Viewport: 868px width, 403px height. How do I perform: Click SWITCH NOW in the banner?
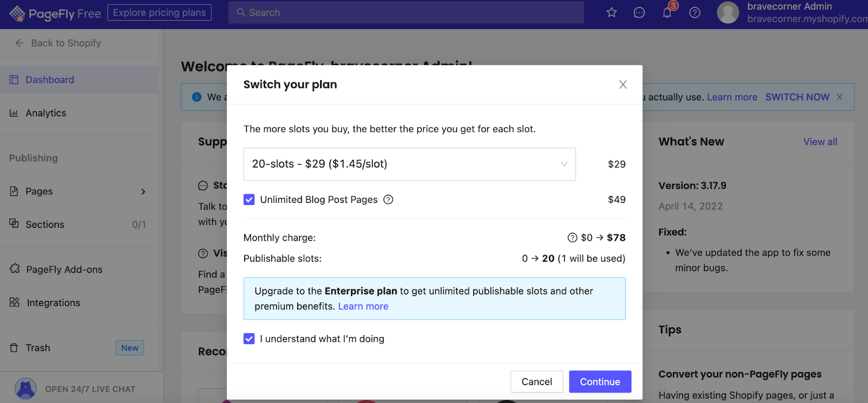point(797,97)
